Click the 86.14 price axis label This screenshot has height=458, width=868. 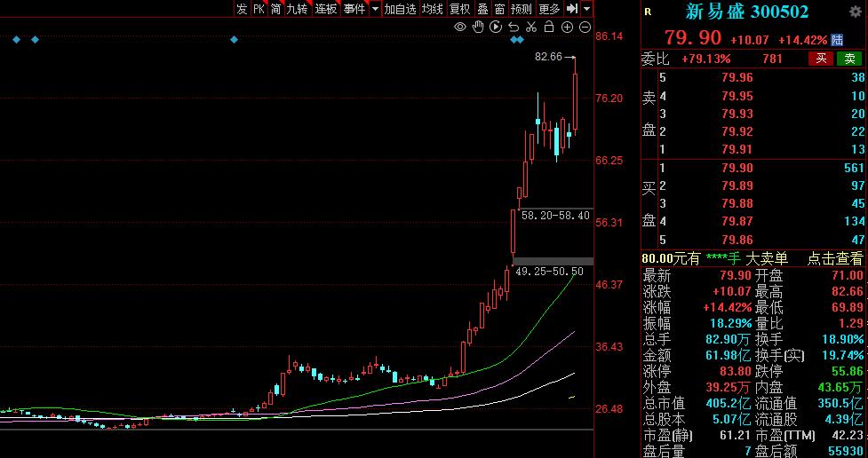coord(609,36)
